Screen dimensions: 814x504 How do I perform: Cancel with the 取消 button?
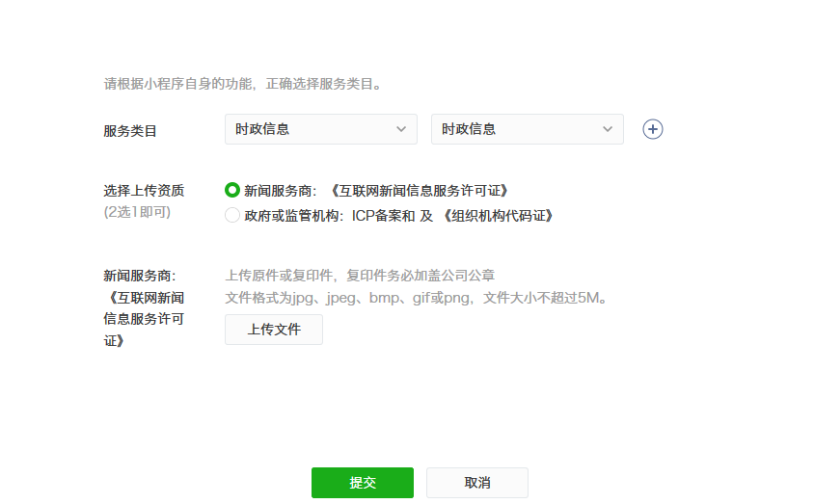click(477, 483)
